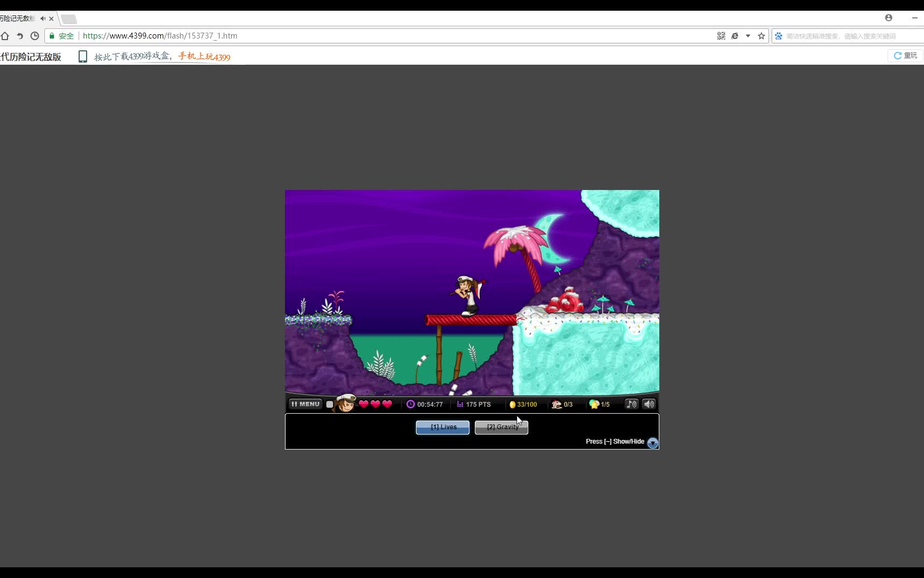The image size is (924, 578).
Task: Click the 175 PTS score text
Action: click(x=478, y=405)
